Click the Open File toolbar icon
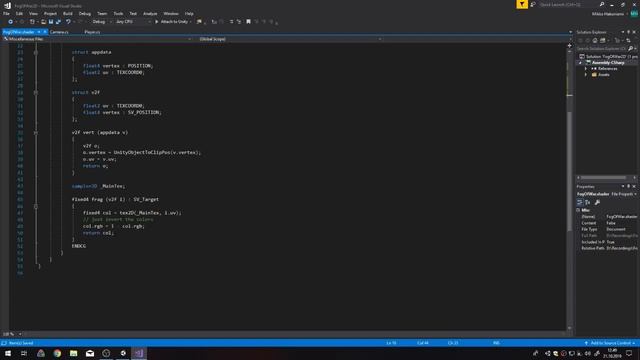640x360 pixels. tap(43, 22)
